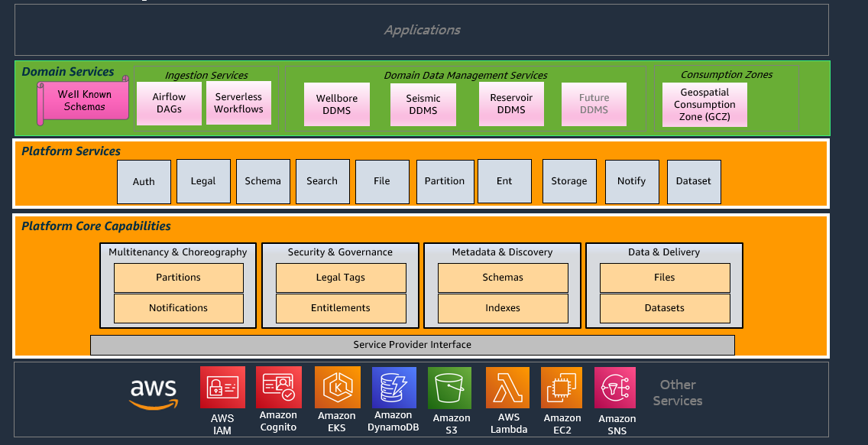The image size is (868, 445).
Task: Select the Storage platform service
Action: click(569, 181)
